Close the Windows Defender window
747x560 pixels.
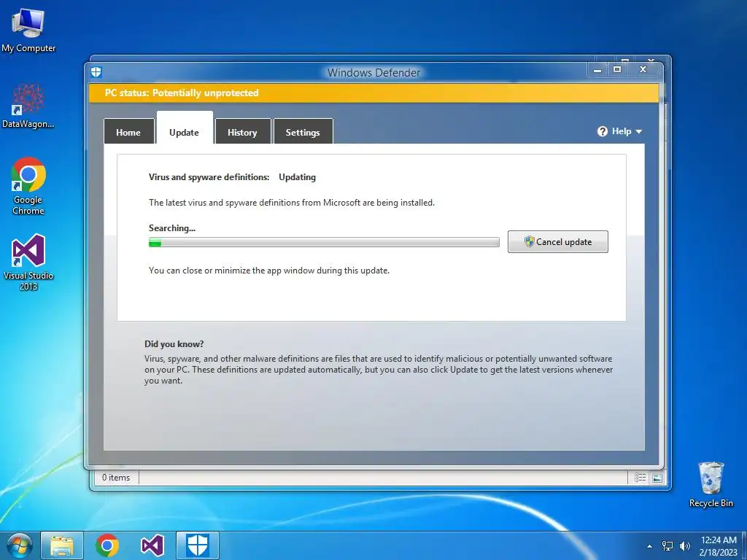click(x=643, y=70)
